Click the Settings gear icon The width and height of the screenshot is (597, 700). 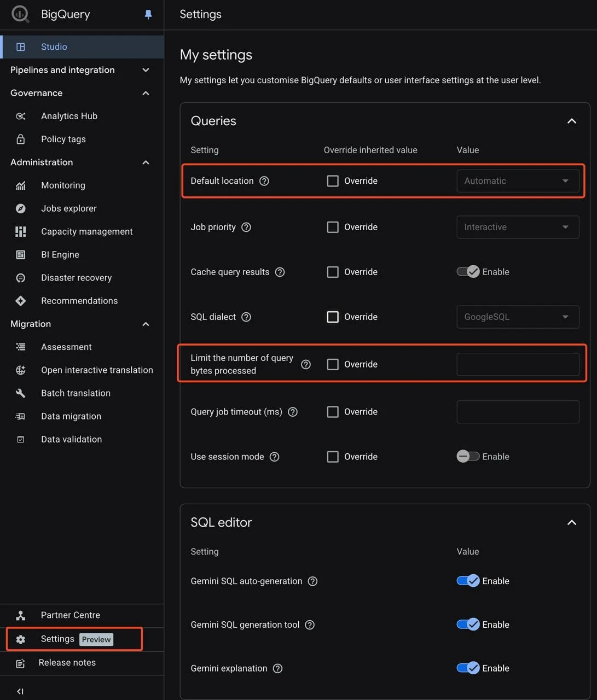point(21,639)
